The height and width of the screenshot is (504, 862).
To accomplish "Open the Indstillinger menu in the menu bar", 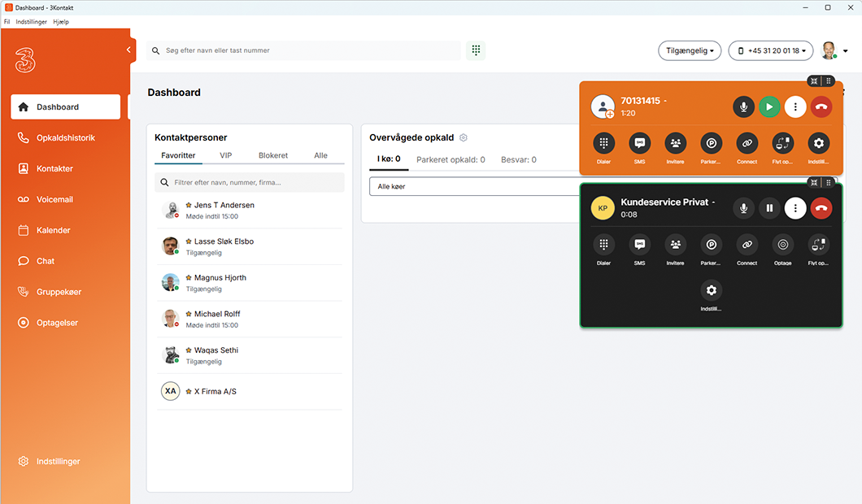I will pyautogui.click(x=32, y=21).
